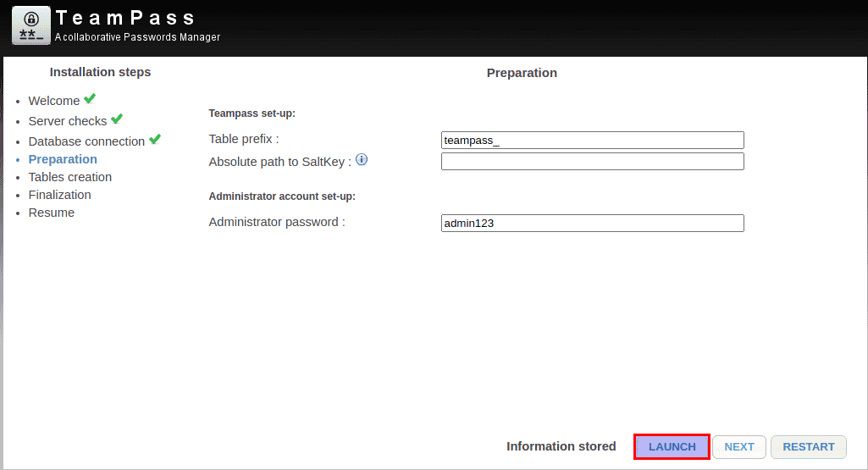
Task: Click the 'Installation steps' heading
Action: (100, 72)
